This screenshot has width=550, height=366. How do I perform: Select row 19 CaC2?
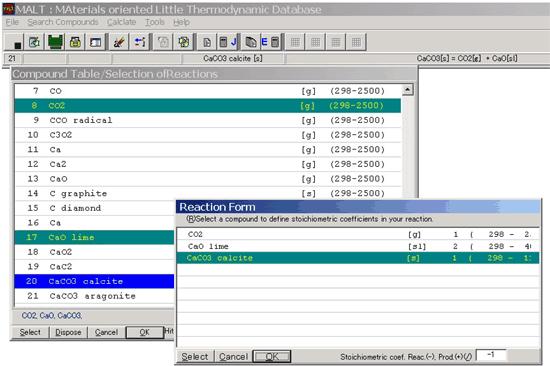pyautogui.click(x=95, y=267)
